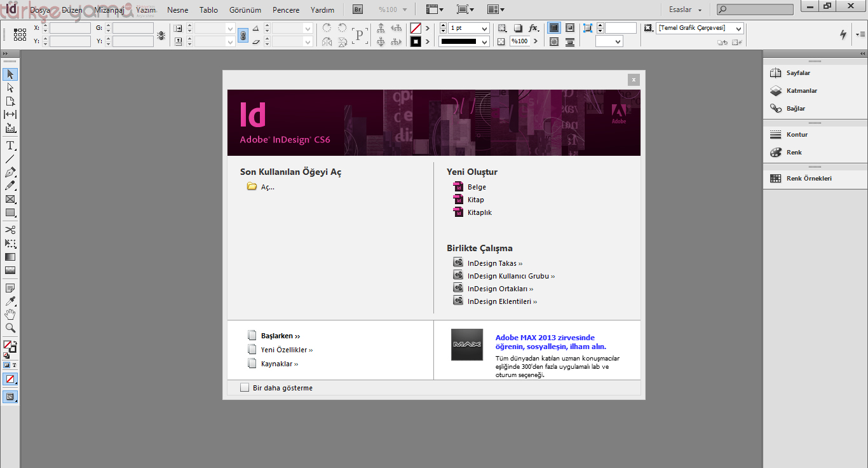
Task: Open the Pencere menu
Action: [286, 10]
